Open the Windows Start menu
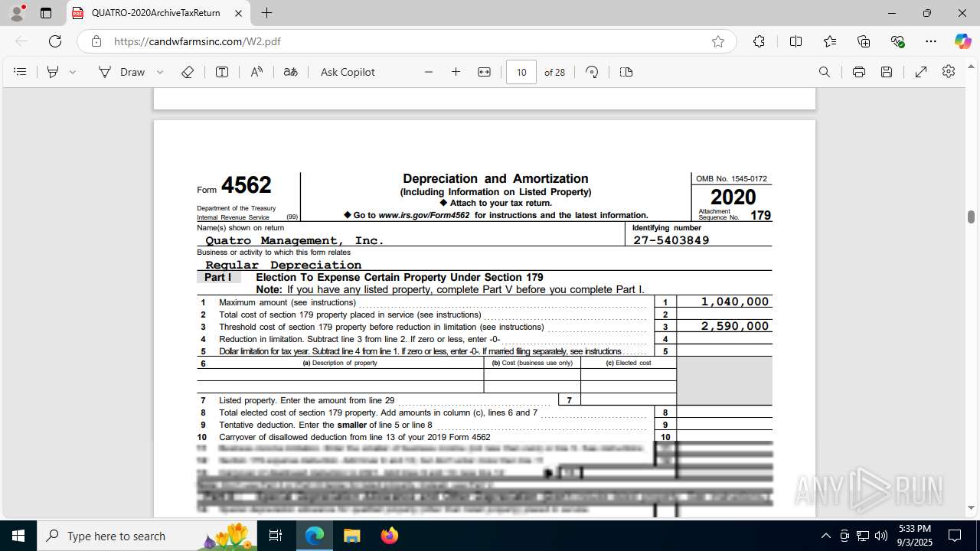 [18, 536]
